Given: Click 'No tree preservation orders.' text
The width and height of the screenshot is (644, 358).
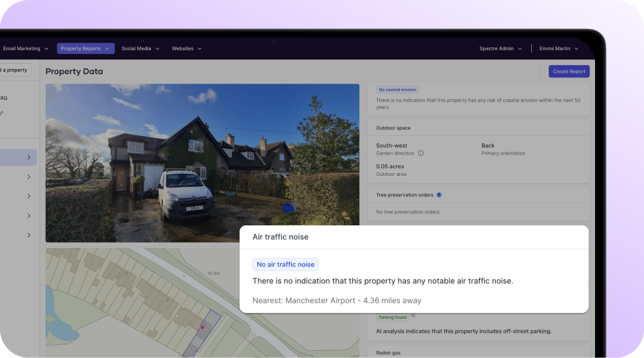Looking at the screenshot, I should [408, 212].
